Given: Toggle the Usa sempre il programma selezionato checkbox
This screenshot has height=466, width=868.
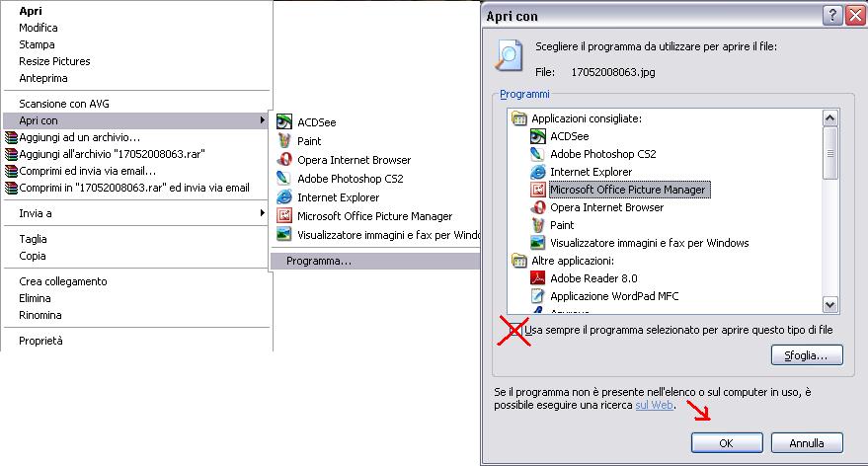Looking at the screenshot, I should [x=514, y=330].
